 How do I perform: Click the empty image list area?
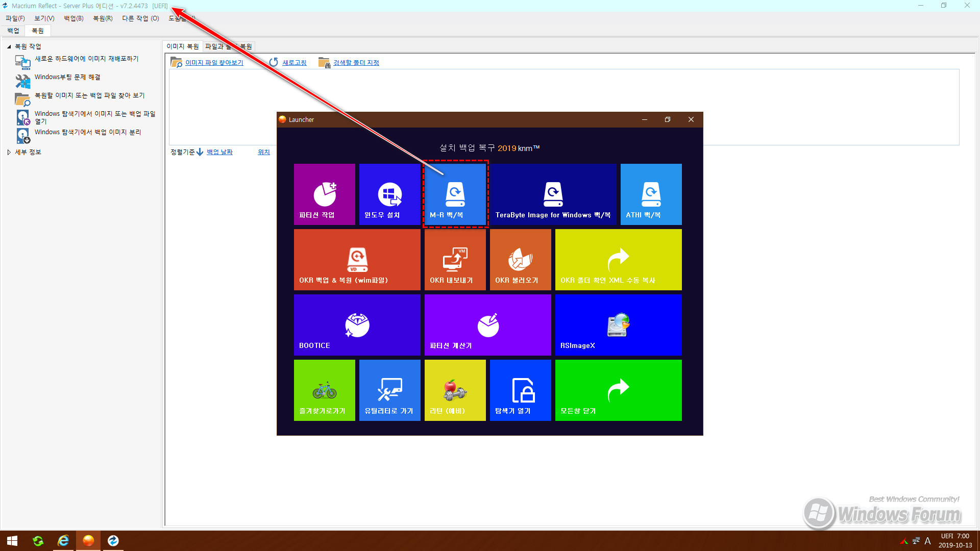564,107
